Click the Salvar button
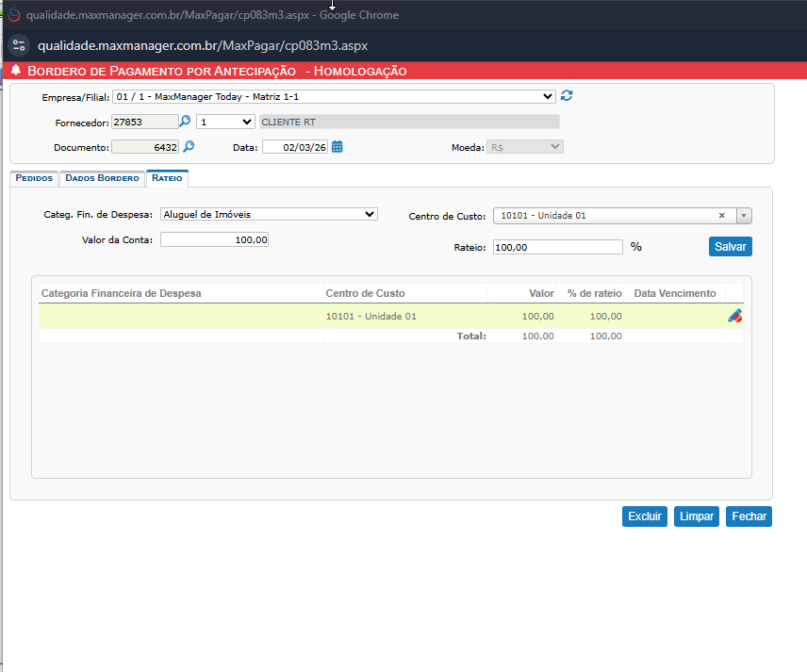Viewport: 807px width, 672px height. (x=730, y=247)
